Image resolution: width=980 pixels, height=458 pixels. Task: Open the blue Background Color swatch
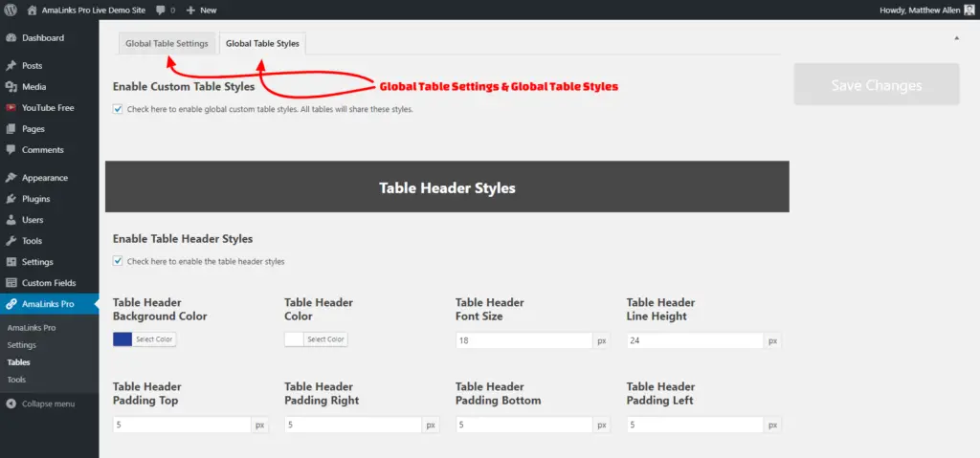122,339
